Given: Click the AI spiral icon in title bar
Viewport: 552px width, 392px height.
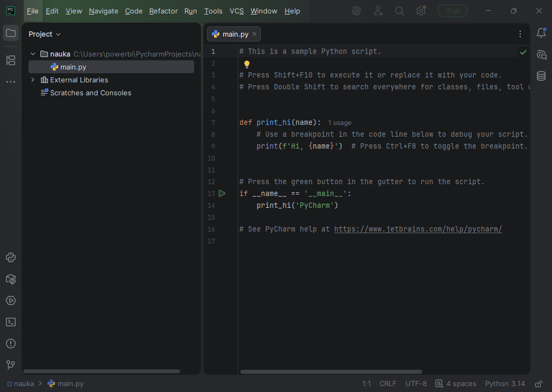Looking at the screenshot, I should pos(356,11).
